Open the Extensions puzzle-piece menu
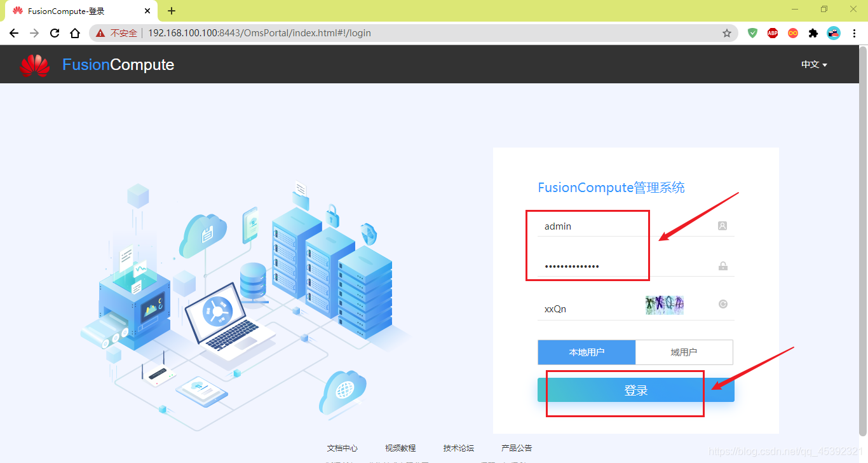 pos(813,33)
